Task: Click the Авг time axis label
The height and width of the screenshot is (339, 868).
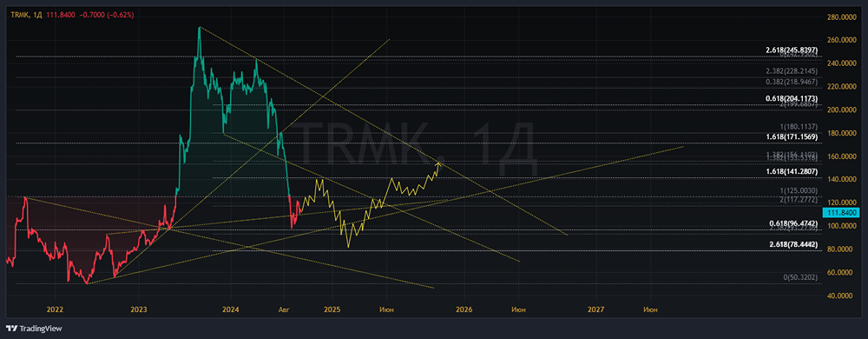Action: point(284,309)
